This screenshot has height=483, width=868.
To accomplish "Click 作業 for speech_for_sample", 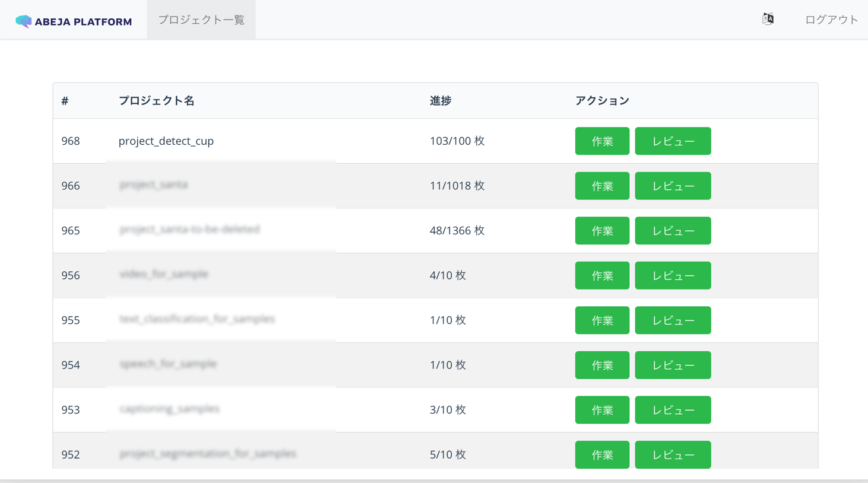I will tap(602, 365).
